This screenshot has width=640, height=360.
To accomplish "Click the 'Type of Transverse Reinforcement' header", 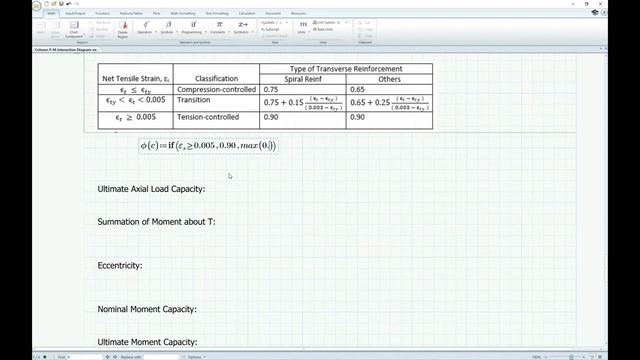I will pos(346,69).
